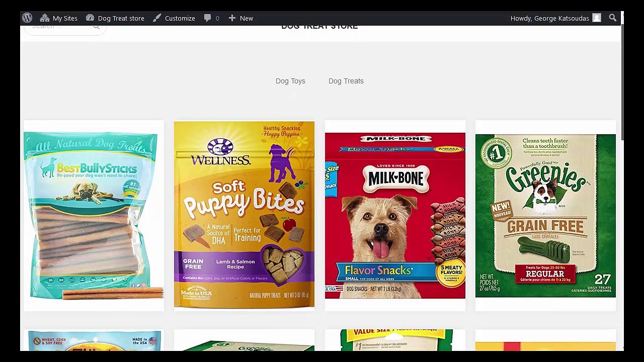This screenshot has height=362, width=644.
Task: Click the WordPress logo icon
Action: click(x=27, y=18)
